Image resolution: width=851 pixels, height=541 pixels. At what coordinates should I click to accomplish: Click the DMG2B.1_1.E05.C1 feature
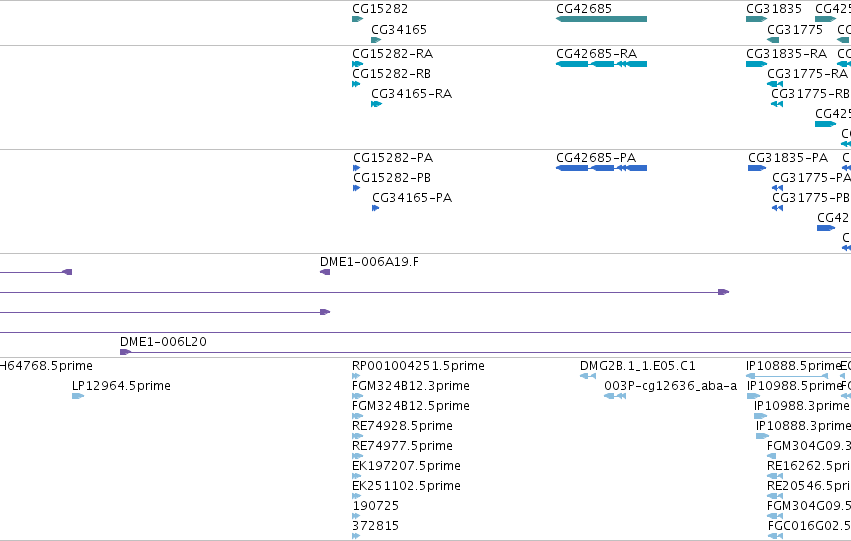[588, 376]
